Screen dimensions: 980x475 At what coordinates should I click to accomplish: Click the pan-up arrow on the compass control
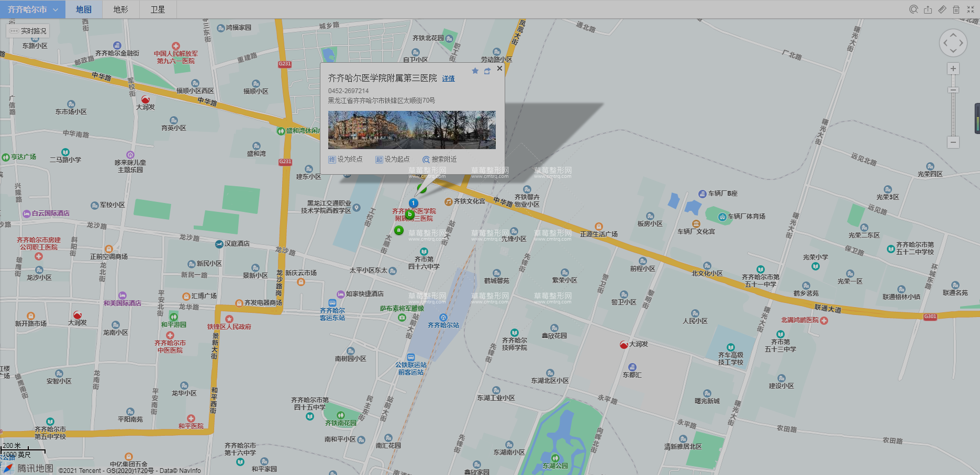click(953, 35)
